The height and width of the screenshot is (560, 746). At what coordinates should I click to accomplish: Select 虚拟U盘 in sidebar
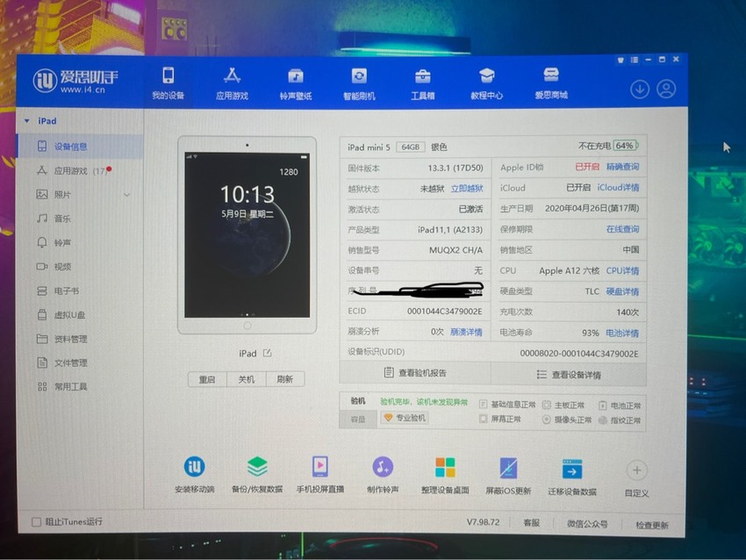(x=80, y=315)
